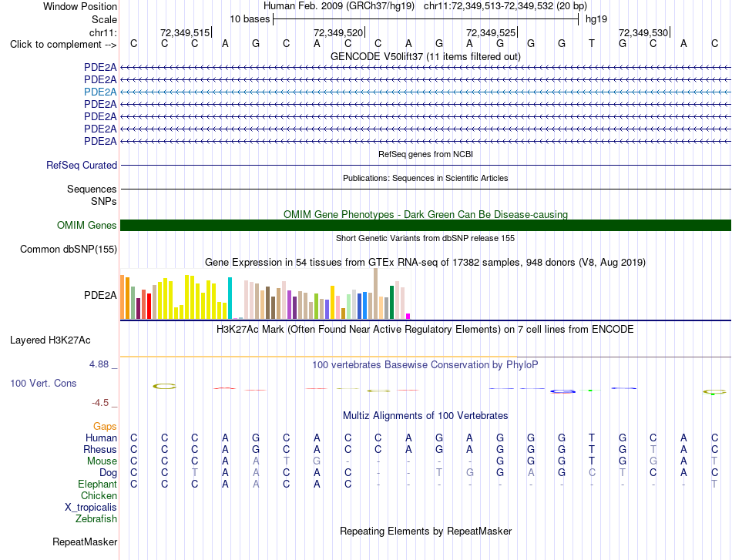The image size is (732, 560).
Task: Click the RepeatMasker track label
Action: click(x=85, y=542)
